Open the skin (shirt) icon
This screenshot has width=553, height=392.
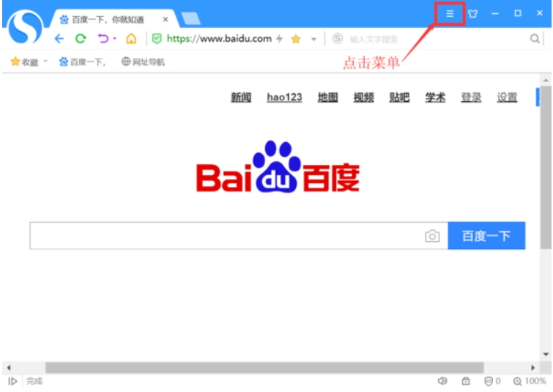click(472, 14)
